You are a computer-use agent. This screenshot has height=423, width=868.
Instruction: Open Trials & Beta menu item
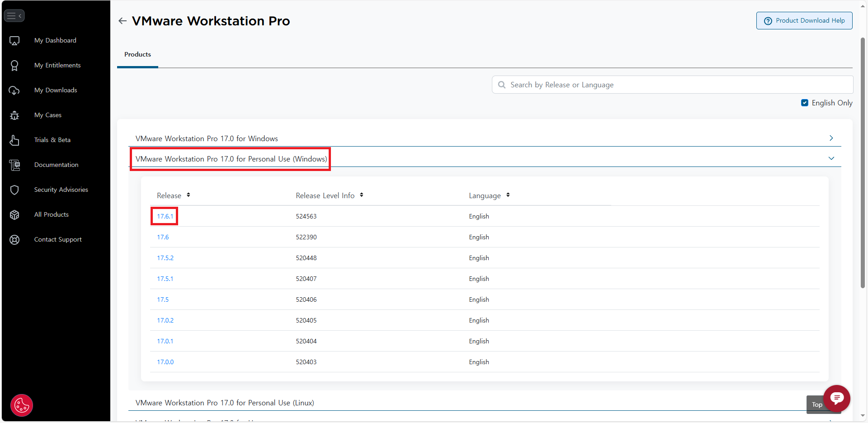[x=52, y=140]
